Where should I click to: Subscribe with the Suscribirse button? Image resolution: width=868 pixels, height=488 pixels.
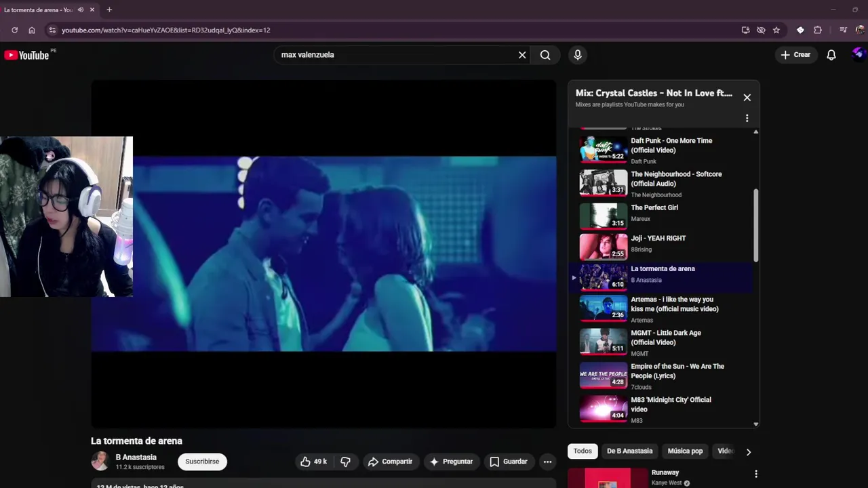coord(202,462)
